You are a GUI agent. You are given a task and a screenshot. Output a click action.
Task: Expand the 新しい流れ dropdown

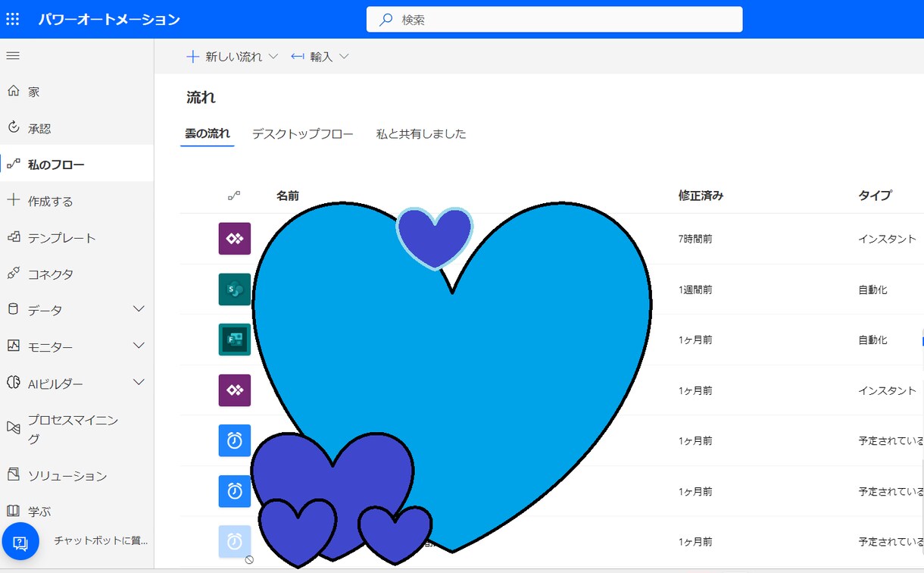273,57
